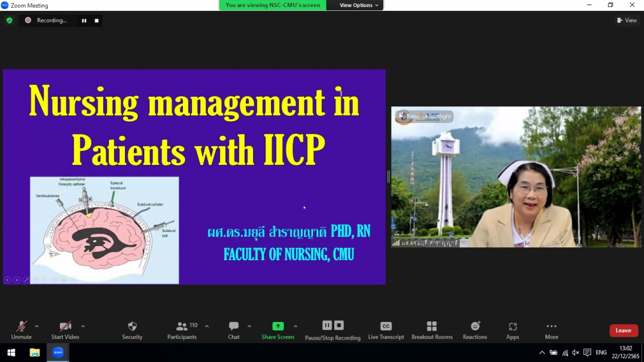Viewport: 644px width, 362px height.
Task: Pause the recording in bottom toolbar
Action: [327, 326]
